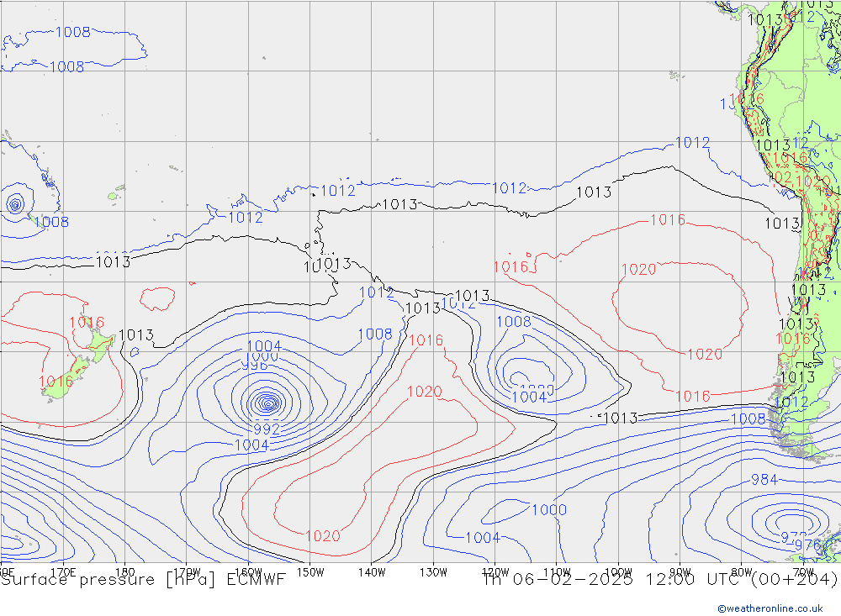Click the 1016 label over South Island

tap(56, 382)
